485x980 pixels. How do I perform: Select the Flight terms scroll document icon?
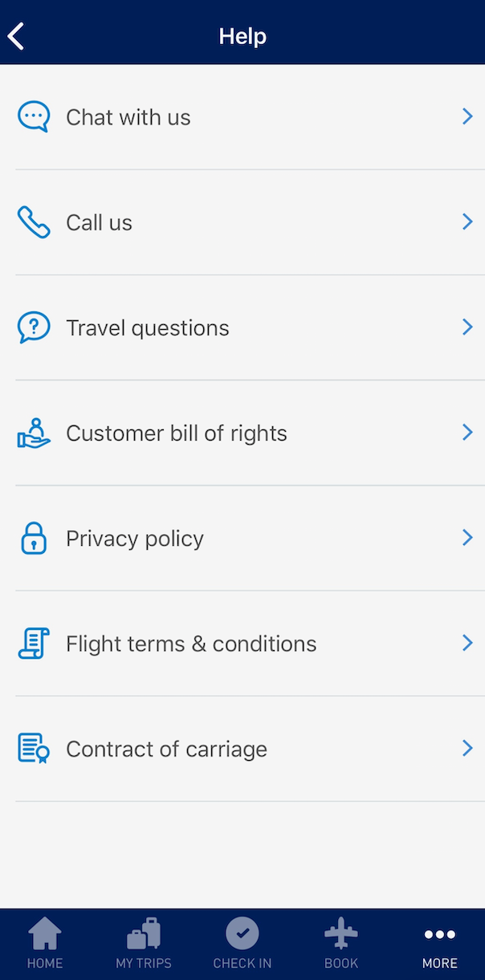click(33, 643)
